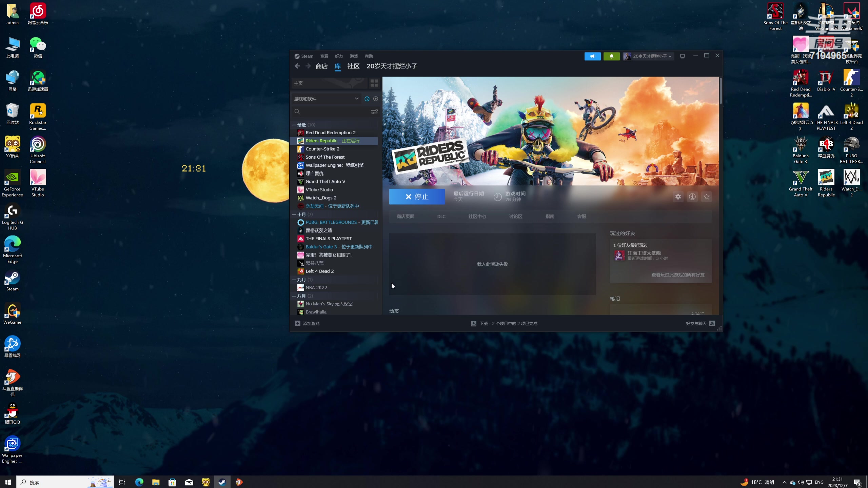
Task: Open the green notifications bell
Action: (x=611, y=56)
